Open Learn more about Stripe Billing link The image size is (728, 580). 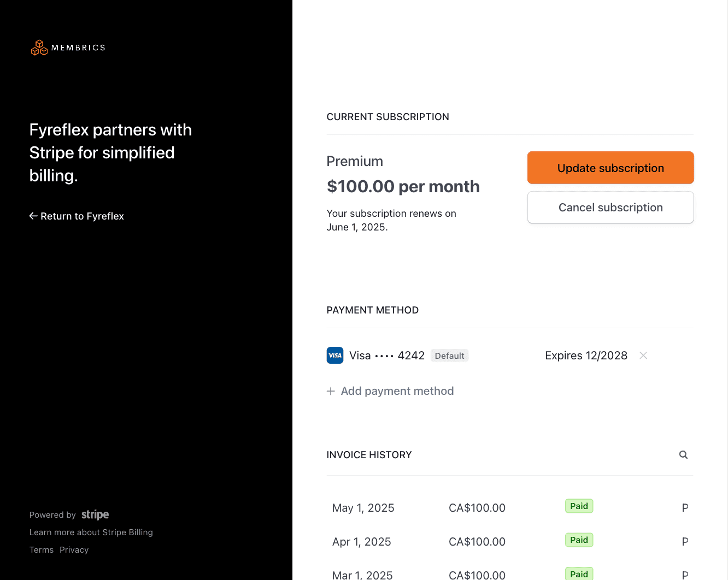click(91, 532)
